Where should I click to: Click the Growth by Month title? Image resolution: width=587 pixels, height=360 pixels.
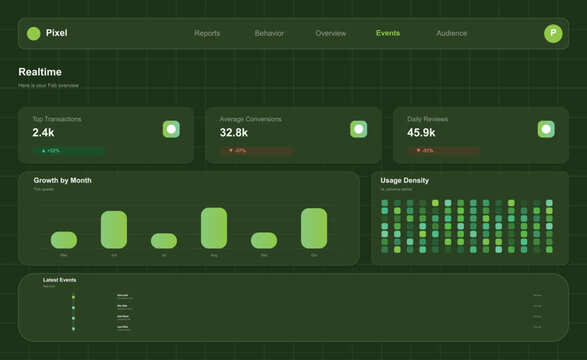click(x=63, y=180)
